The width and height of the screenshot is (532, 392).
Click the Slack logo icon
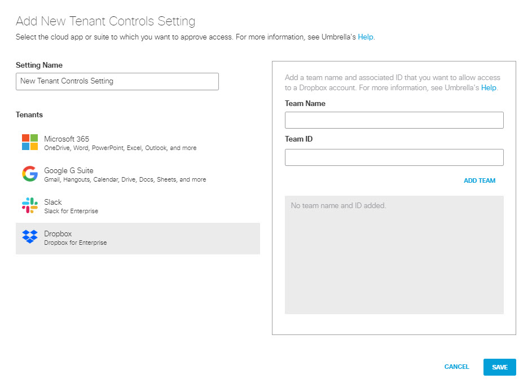click(x=30, y=205)
